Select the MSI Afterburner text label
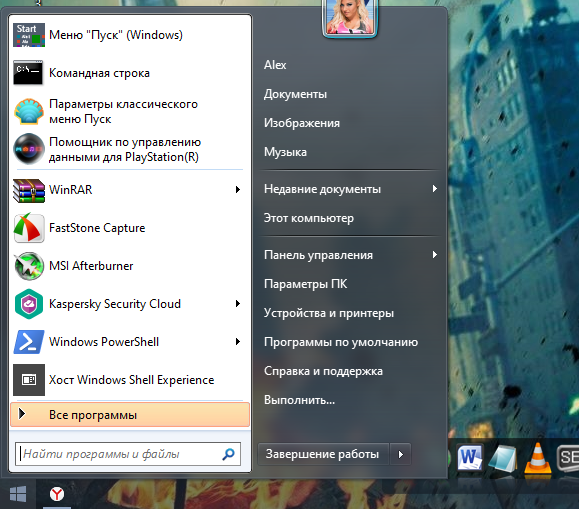Image resolution: width=579 pixels, height=509 pixels. click(x=91, y=266)
